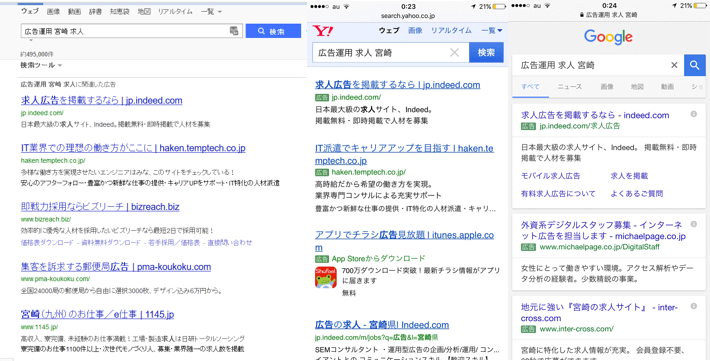The width and height of the screenshot is (710, 361).
Task: Click よくあるご質問 sitelink
Action: [637, 193]
